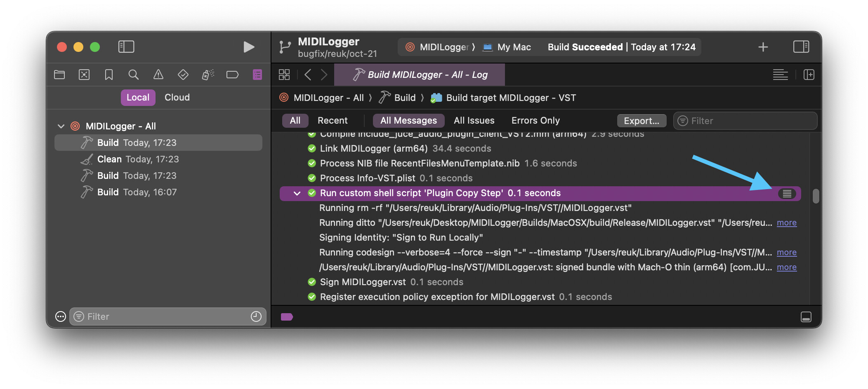Expand 'more' on the Running codesign line
This screenshot has height=389, width=868.
(x=786, y=253)
